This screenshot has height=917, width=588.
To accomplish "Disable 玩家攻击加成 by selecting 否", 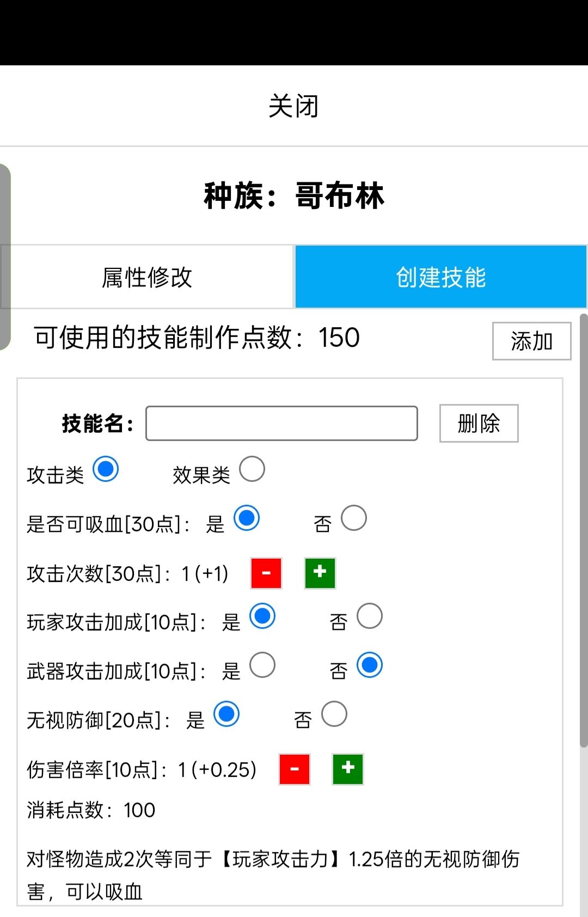I will click(370, 616).
